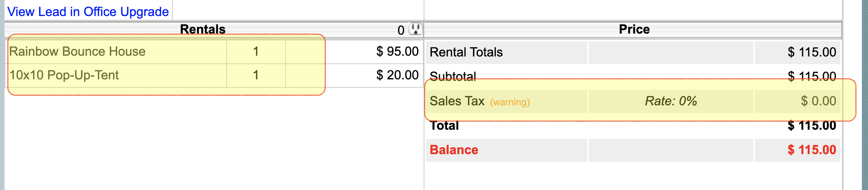Click the 10x10 Pop-Up-Tent quantity cell

click(x=256, y=75)
